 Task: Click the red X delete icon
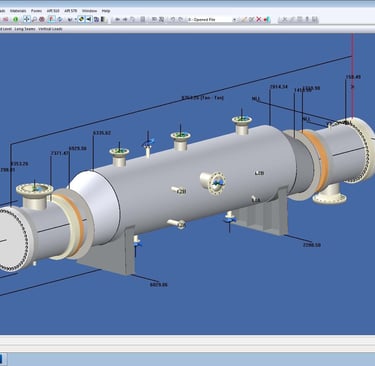(258, 19)
